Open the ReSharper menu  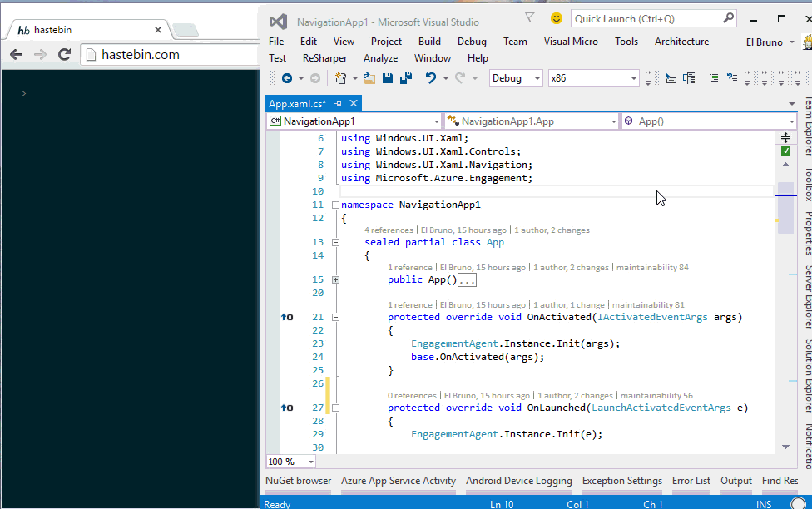[324, 58]
